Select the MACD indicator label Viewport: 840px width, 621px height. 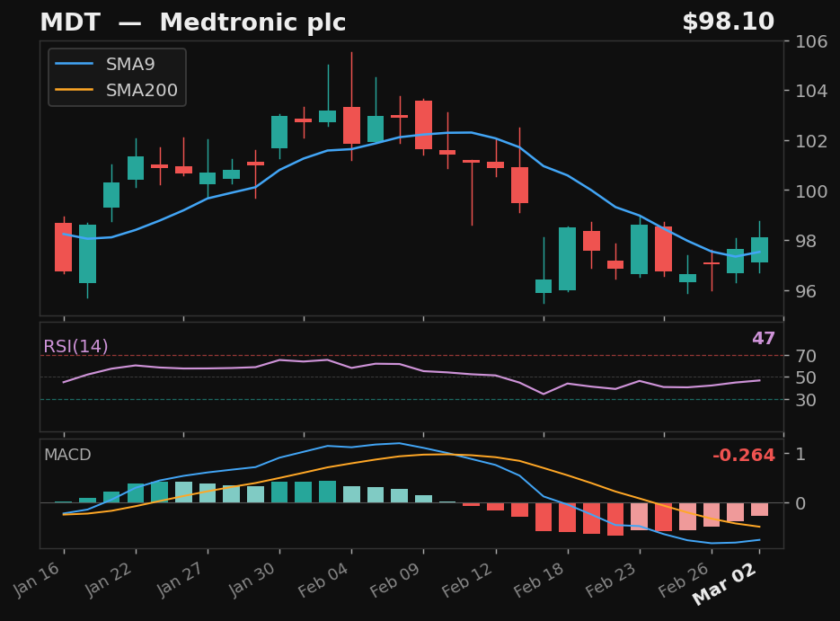[66, 456]
